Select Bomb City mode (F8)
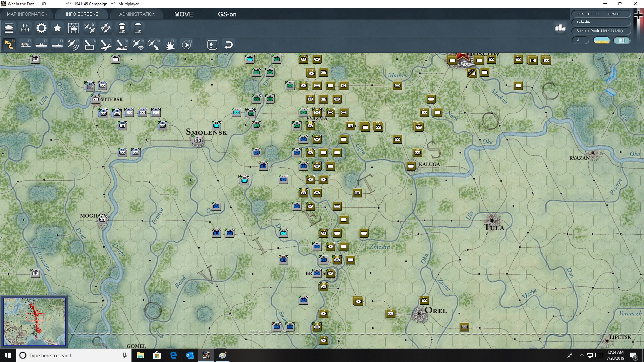The image size is (644, 362). click(x=121, y=45)
